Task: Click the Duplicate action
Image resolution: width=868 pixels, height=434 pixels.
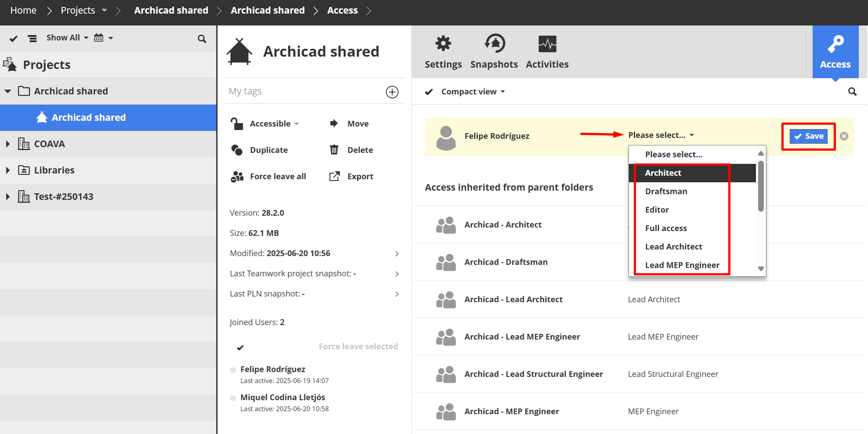Action: pyautogui.click(x=259, y=150)
